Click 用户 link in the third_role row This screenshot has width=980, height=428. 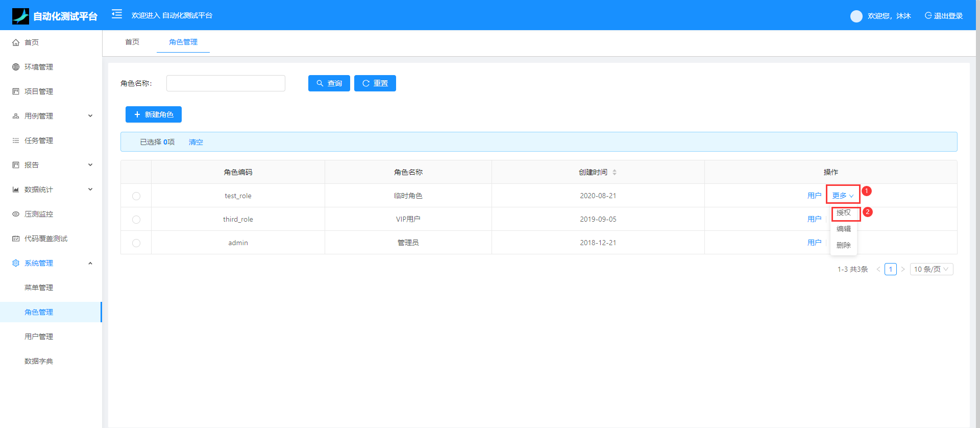click(x=815, y=219)
